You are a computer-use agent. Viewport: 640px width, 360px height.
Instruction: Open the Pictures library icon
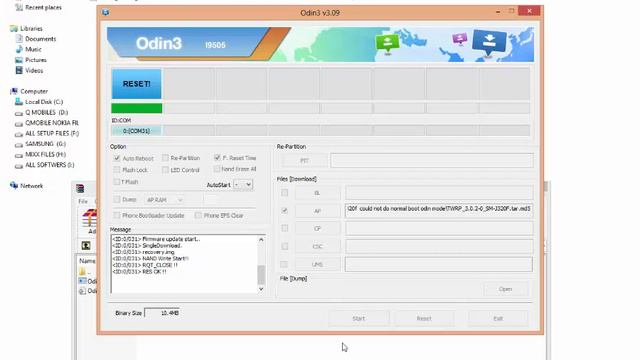(19, 60)
